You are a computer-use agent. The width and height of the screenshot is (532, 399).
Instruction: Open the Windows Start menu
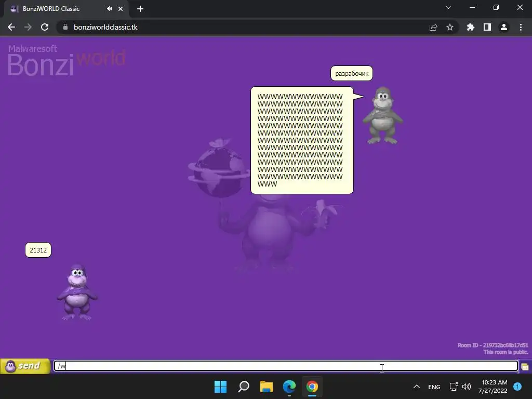(x=220, y=387)
